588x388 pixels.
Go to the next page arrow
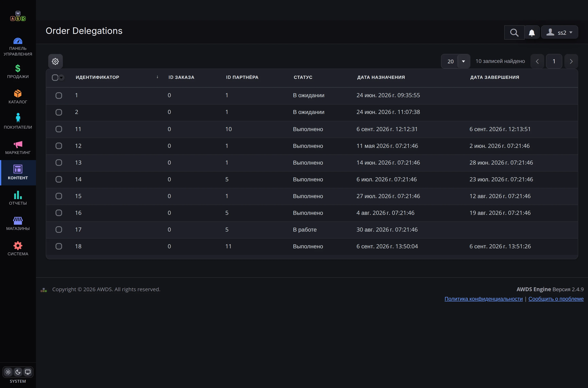tap(571, 61)
